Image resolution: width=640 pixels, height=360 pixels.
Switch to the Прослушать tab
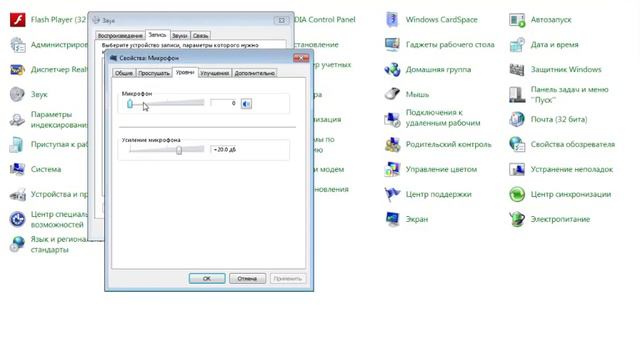(153, 73)
